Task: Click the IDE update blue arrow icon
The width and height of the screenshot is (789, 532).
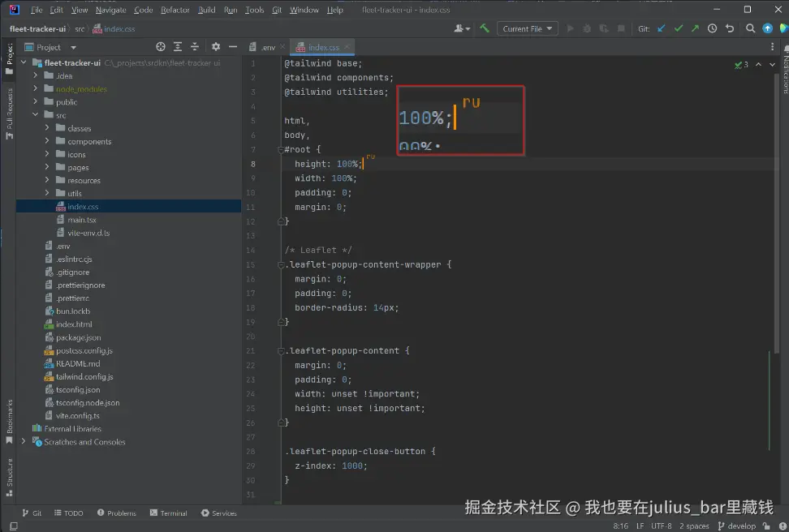Action: pyautogui.click(x=767, y=28)
